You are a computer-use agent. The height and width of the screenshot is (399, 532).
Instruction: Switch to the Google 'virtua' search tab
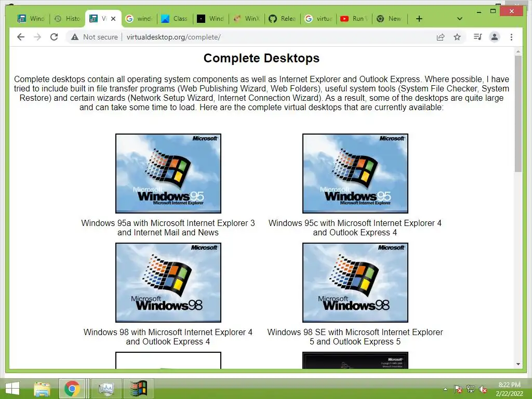coord(318,19)
